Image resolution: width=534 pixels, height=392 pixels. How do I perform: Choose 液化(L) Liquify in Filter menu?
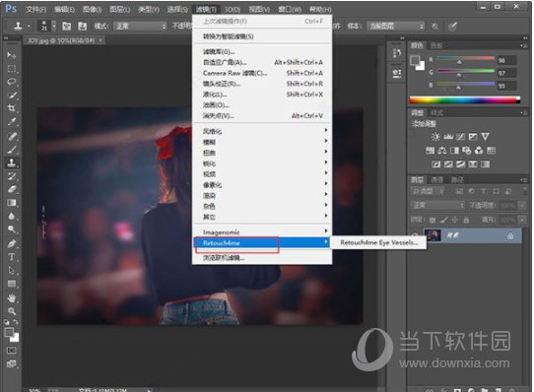(x=263, y=95)
